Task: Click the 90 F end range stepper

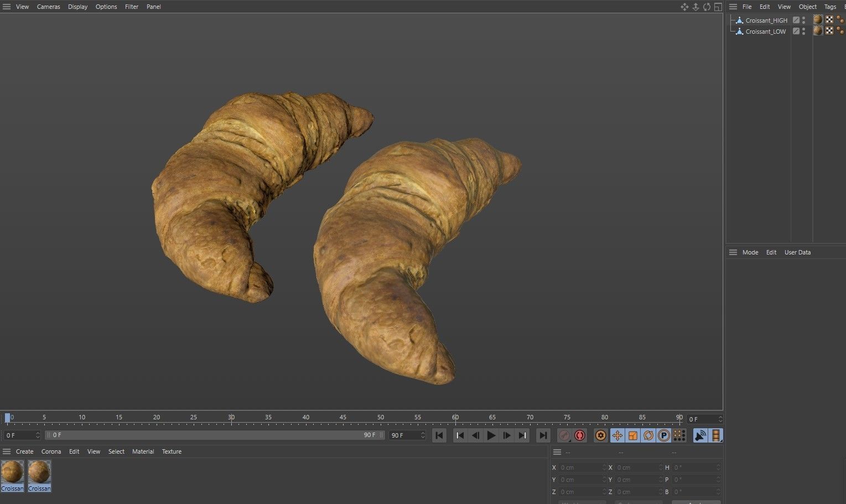Action: [423, 435]
